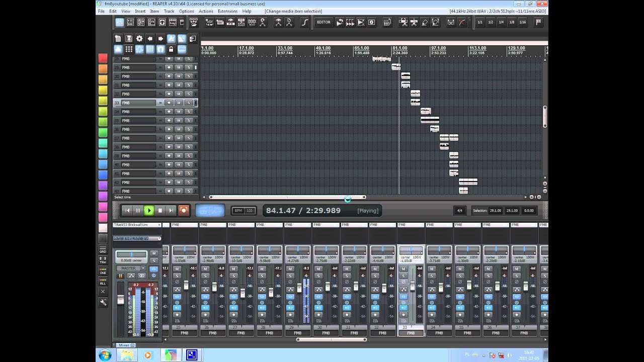Image resolution: width=644 pixels, height=362 pixels.
Task: Click the flag marker icon in toolbar
Action: point(538,22)
